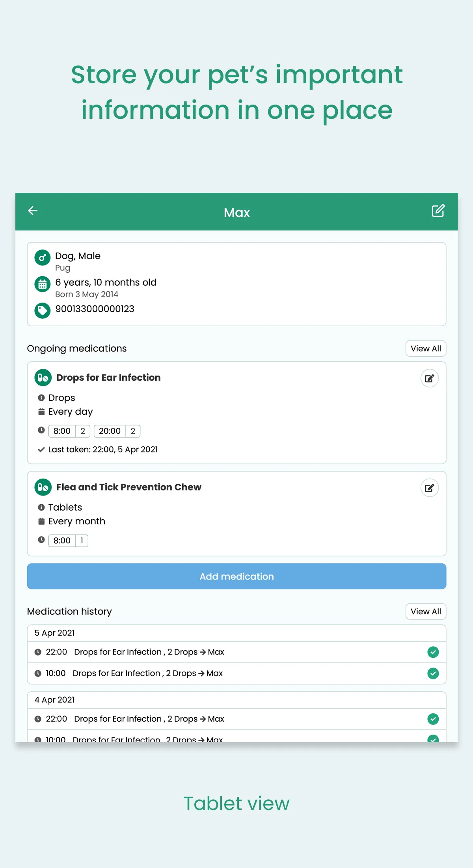Click the green check for 5 Apr 10:00 entry

point(433,673)
